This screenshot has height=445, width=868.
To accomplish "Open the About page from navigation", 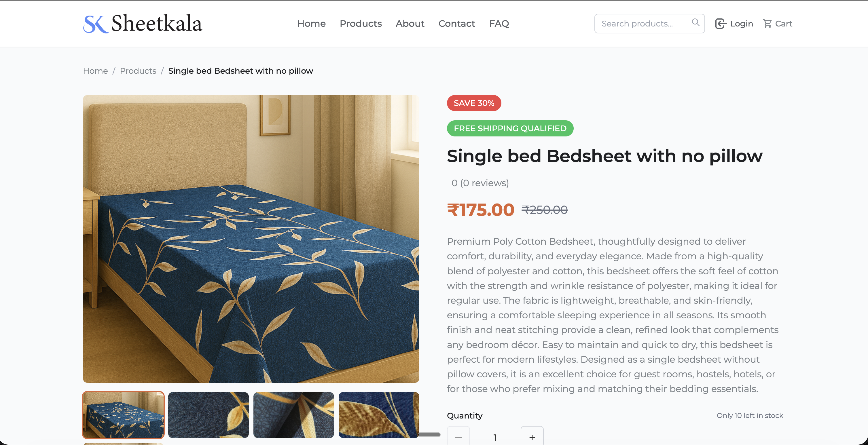I will pyautogui.click(x=410, y=24).
